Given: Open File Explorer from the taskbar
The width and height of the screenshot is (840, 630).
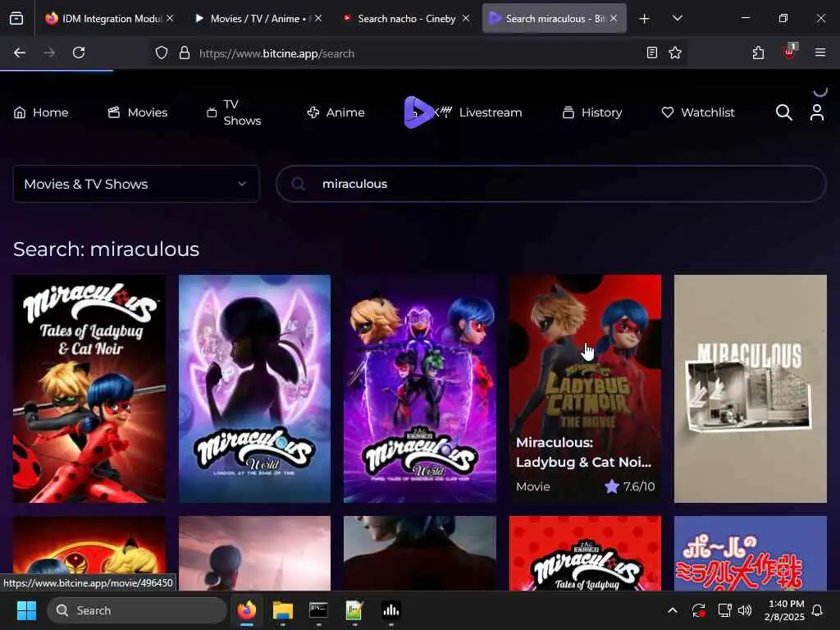Looking at the screenshot, I should [x=283, y=610].
